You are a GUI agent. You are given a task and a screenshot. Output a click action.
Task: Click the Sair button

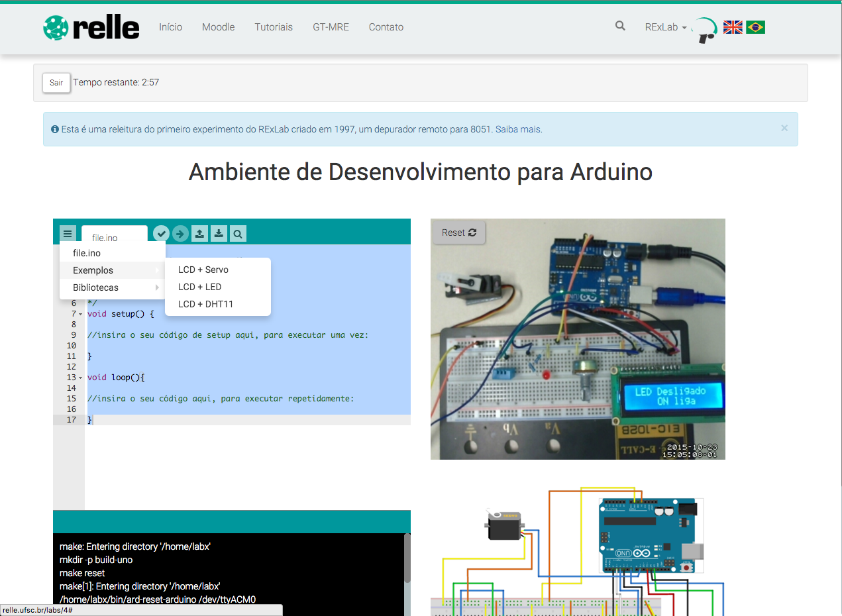[56, 83]
